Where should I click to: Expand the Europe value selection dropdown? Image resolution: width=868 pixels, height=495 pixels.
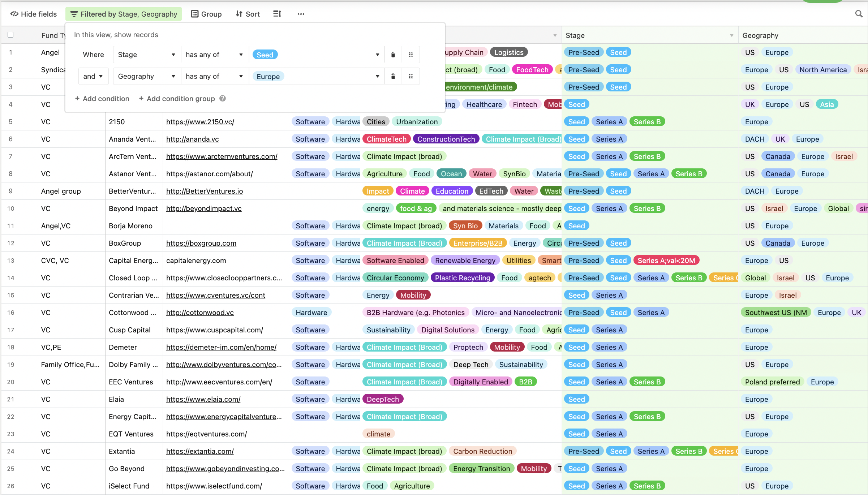[377, 76]
